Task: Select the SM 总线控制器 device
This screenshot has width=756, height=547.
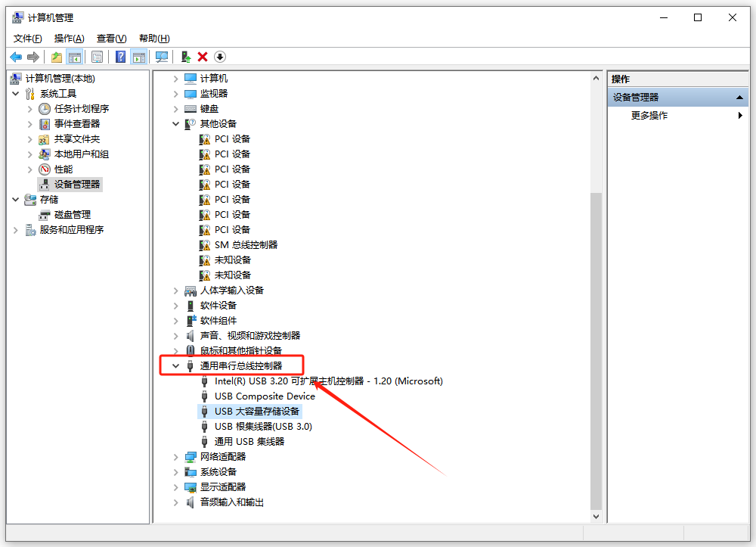Action: [246, 245]
